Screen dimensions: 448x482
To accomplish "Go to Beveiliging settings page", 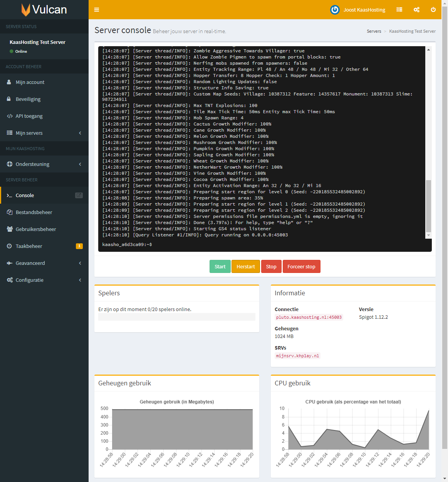I will [x=28, y=99].
